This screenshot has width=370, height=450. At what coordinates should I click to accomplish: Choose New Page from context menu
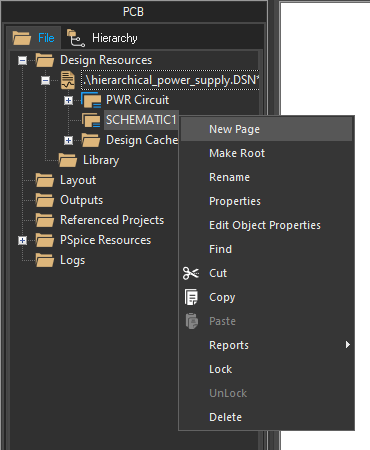click(x=266, y=129)
